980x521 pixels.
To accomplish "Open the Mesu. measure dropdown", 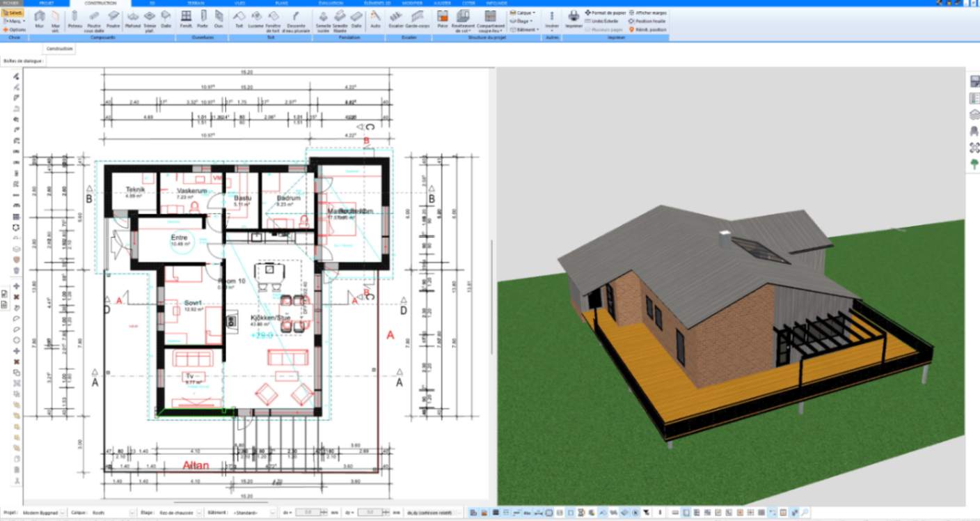I will (13, 21).
